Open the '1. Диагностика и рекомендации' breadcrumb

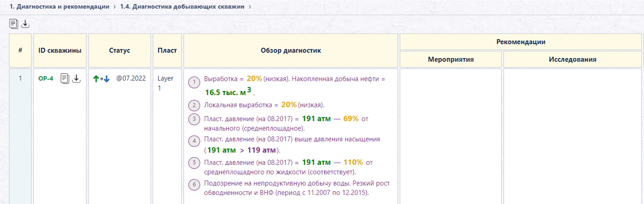coord(59,7)
